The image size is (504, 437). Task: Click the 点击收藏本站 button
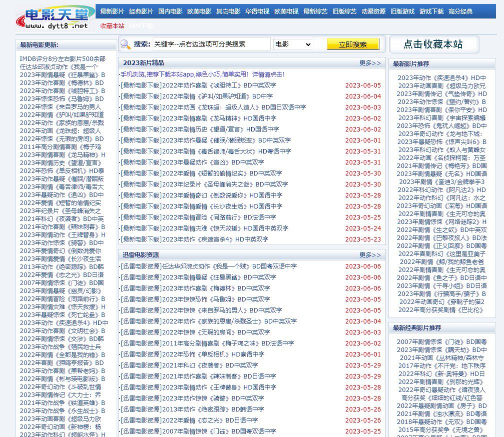(x=433, y=44)
